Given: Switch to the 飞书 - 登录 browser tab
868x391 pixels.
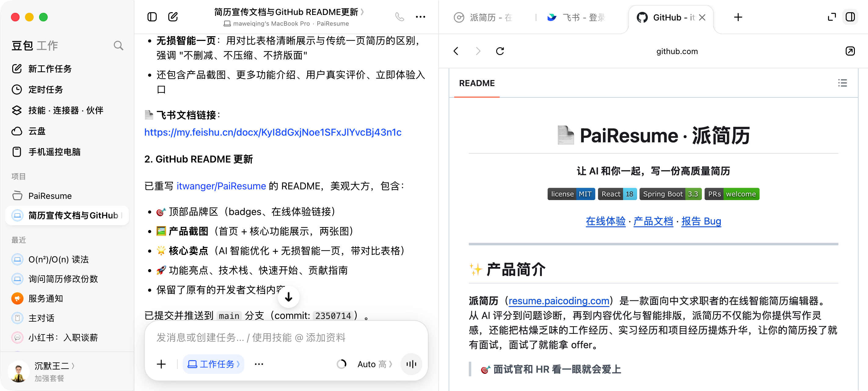Looking at the screenshot, I should click(577, 17).
